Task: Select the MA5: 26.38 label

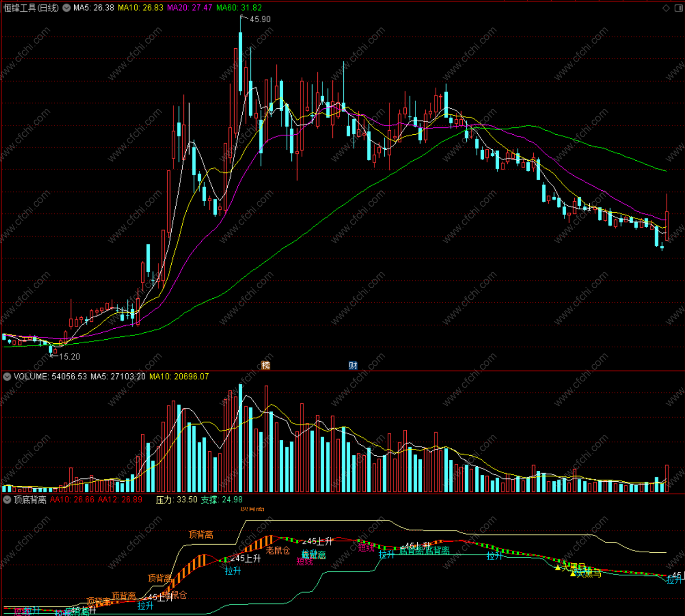Action: coord(94,8)
